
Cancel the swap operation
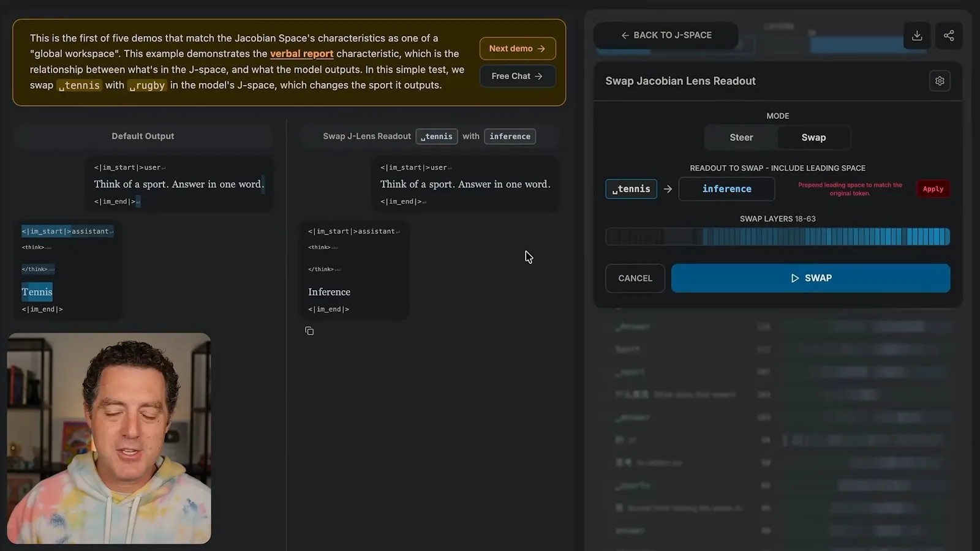point(635,279)
